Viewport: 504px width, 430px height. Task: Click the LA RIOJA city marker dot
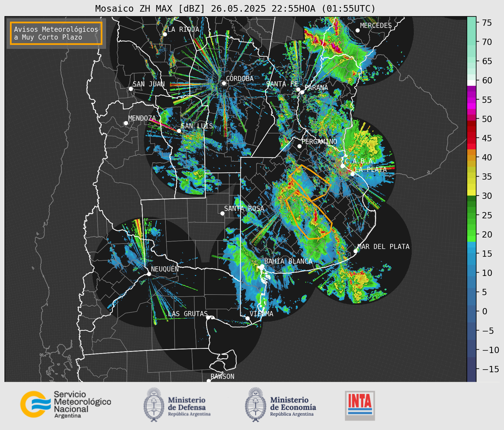pos(165,34)
